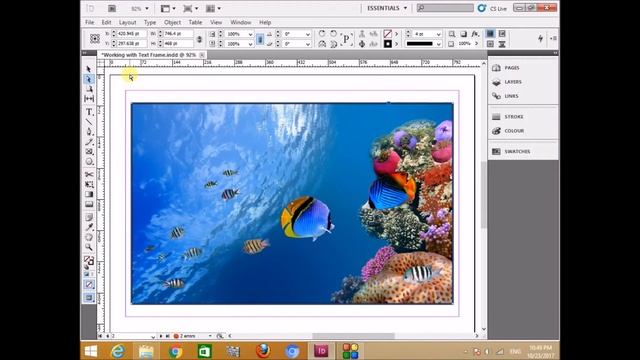Viewport: 640px width, 360px height.
Task: Open the Essentials workspace switcher dropdown
Action: coord(387,8)
